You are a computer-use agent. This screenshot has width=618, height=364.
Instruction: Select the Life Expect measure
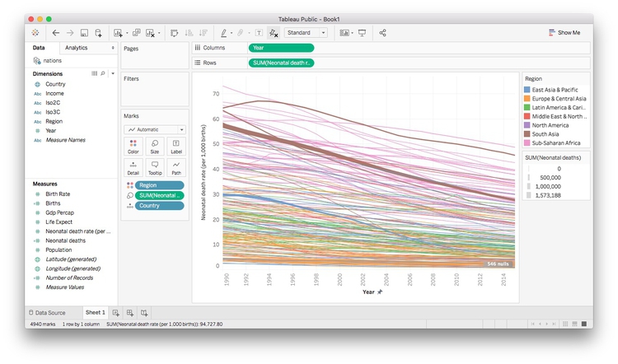point(59,222)
